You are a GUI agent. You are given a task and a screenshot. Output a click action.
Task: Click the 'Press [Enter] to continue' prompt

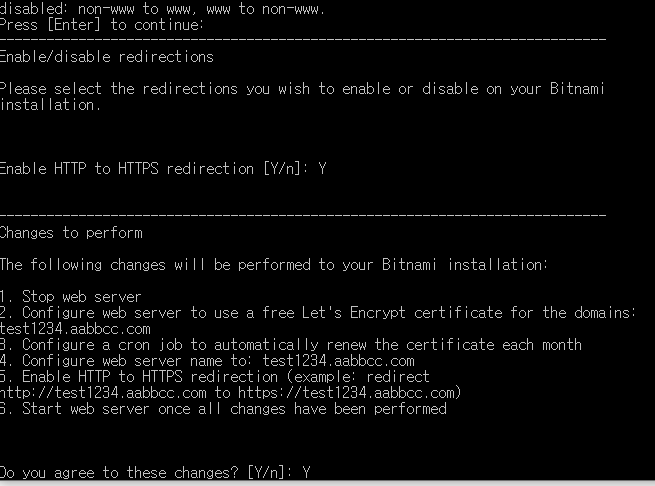(102, 24)
